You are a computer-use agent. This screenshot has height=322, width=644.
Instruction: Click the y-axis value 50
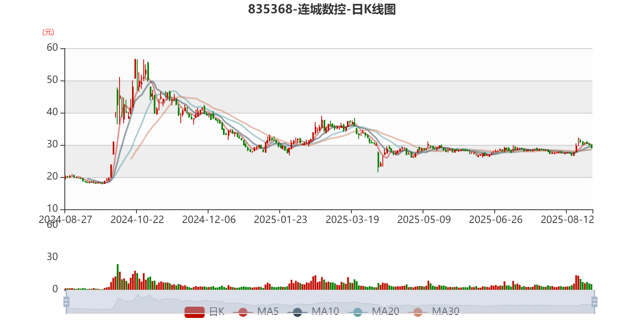coord(52,80)
